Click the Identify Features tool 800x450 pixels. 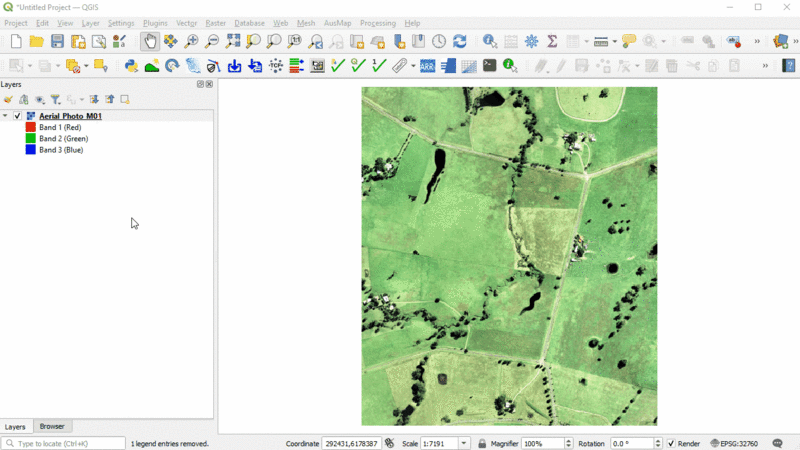coord(490,41)
